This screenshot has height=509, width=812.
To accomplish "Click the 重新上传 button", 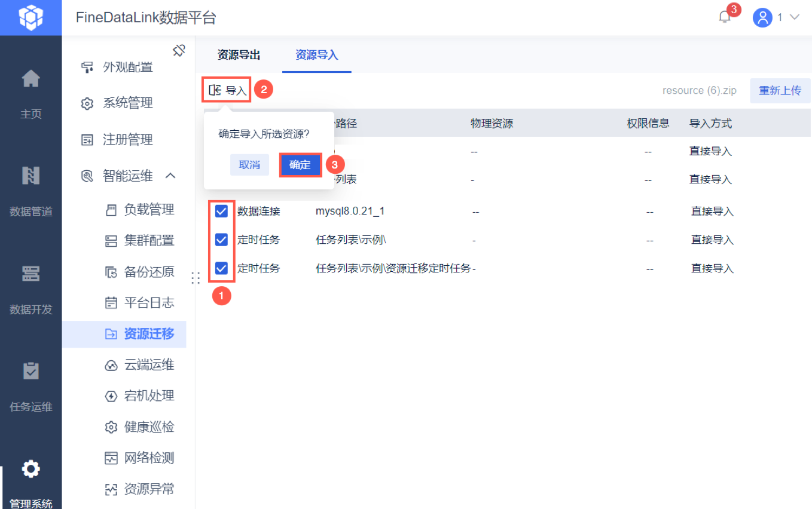I will pos(780,91).
